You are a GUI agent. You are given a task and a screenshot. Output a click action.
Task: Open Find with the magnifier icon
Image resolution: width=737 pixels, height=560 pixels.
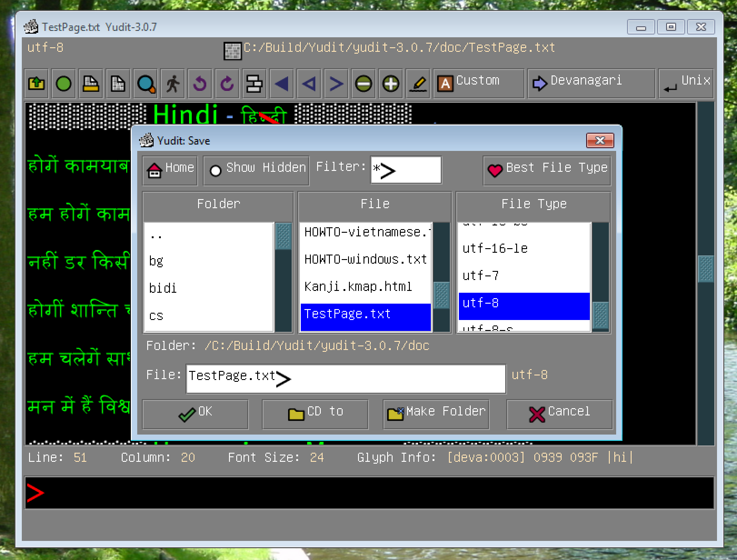(146, 84)
